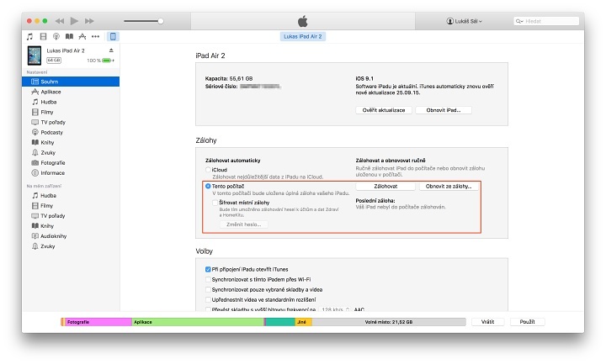Toggle Při připojení iPadu otevřít iTunes
Viewport: 606px width, 364px height.
pyautogui.click(x=208, y=269)
